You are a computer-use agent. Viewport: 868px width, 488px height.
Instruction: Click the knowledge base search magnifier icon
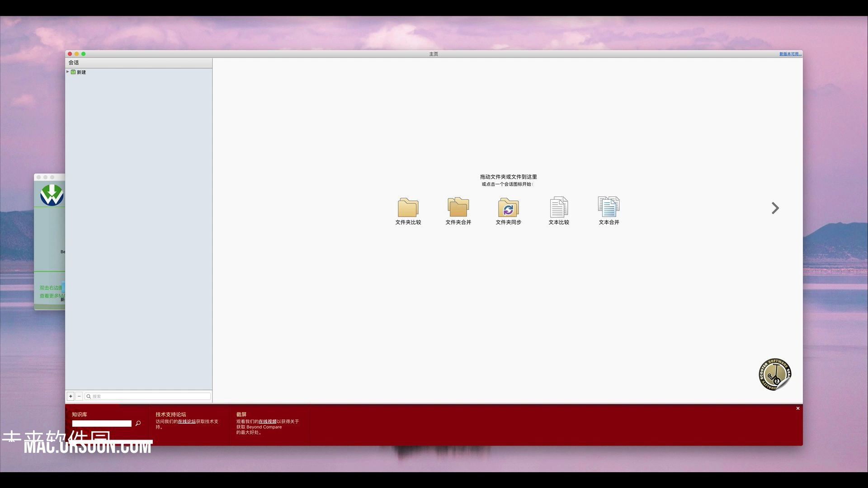pos(138,423)
